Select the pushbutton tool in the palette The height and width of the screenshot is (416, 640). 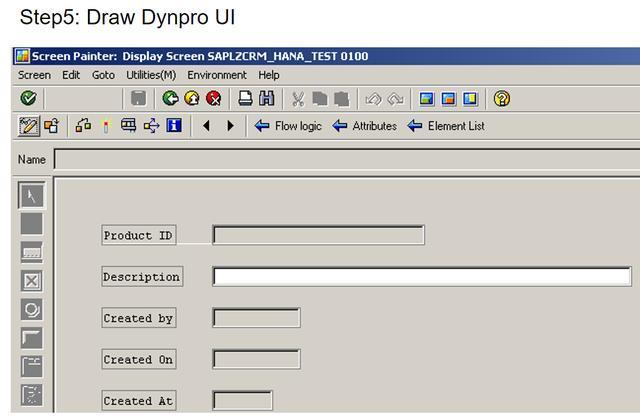(x=31, y=338)
